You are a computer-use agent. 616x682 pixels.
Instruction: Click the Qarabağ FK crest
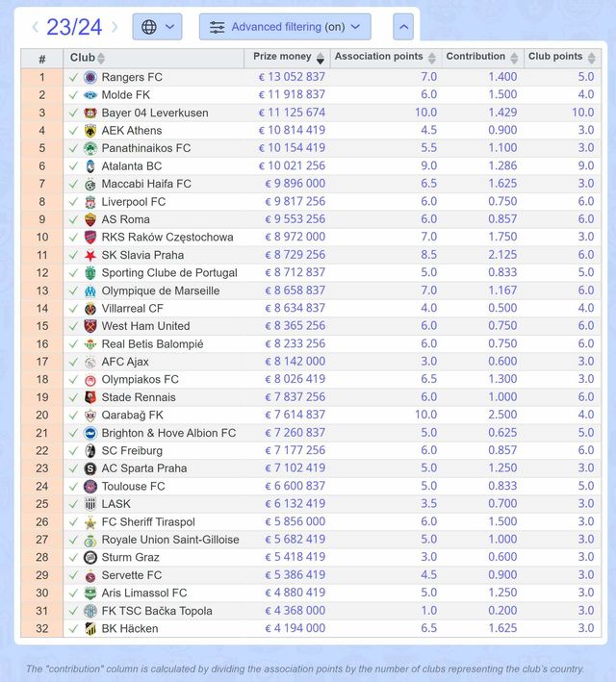click(x=90, y=416)
